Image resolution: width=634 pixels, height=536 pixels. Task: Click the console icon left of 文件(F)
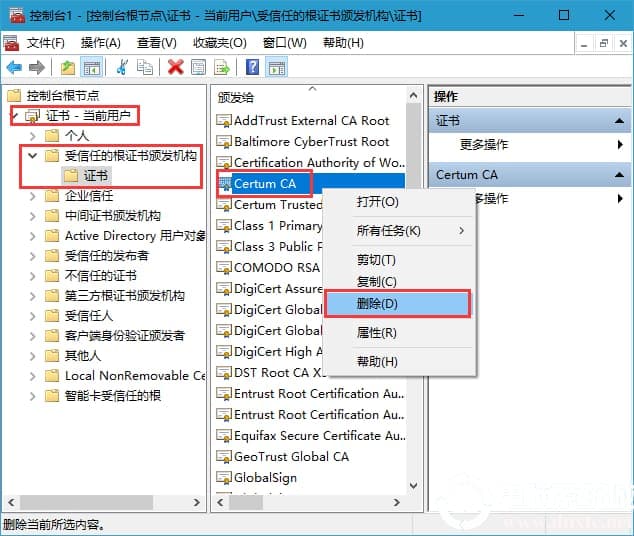click(x=11, y=43)
